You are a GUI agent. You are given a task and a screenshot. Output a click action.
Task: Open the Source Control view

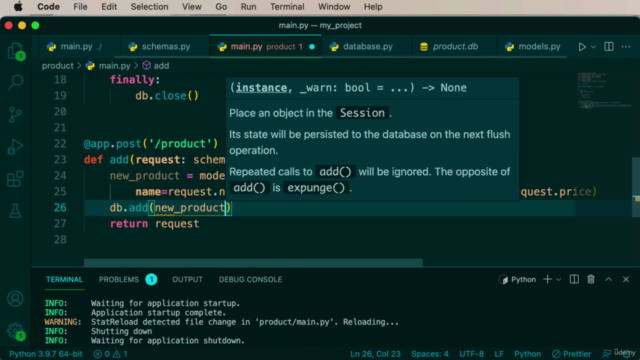16,115
